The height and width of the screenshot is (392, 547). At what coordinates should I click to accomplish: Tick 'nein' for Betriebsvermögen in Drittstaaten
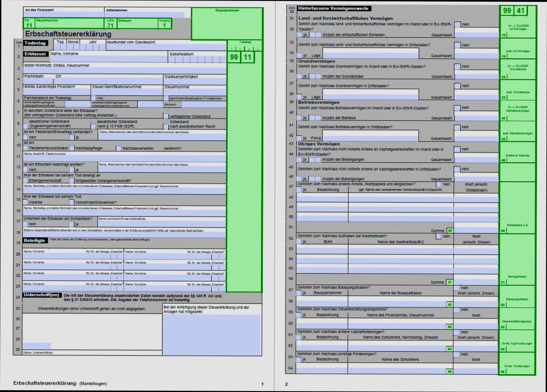click(457, 127)
